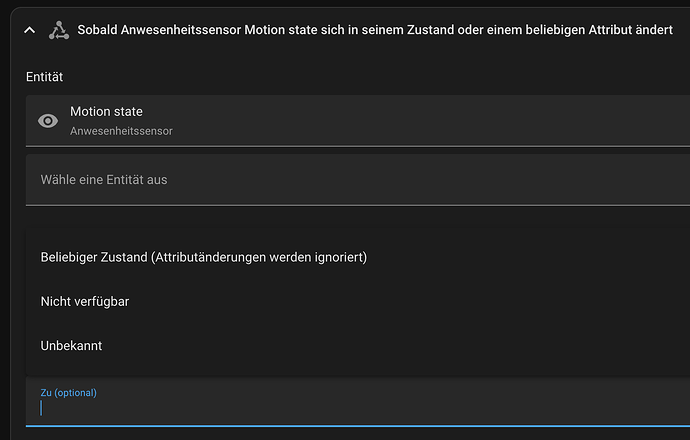Click "(Attributänderungen werden ignoriert)" text in list

(259, 257)
